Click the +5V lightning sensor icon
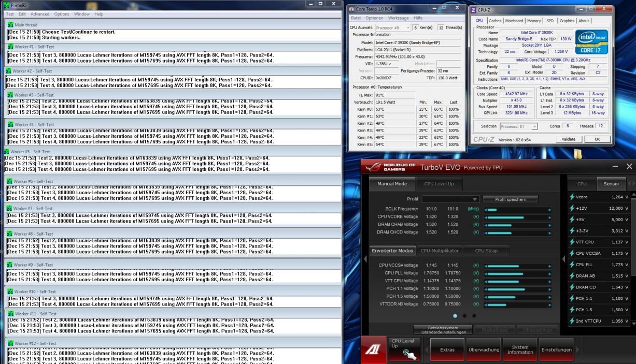 click(572, 220)
